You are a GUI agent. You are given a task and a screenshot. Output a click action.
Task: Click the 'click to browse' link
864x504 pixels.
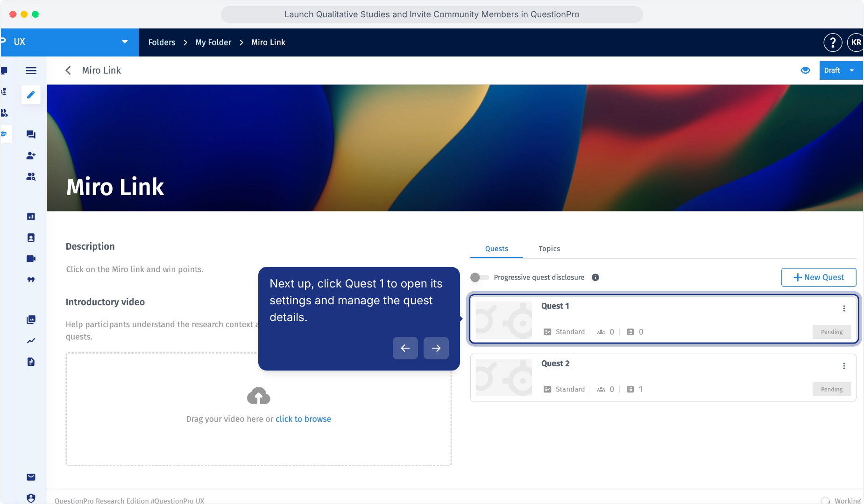(x=303, y=419)
